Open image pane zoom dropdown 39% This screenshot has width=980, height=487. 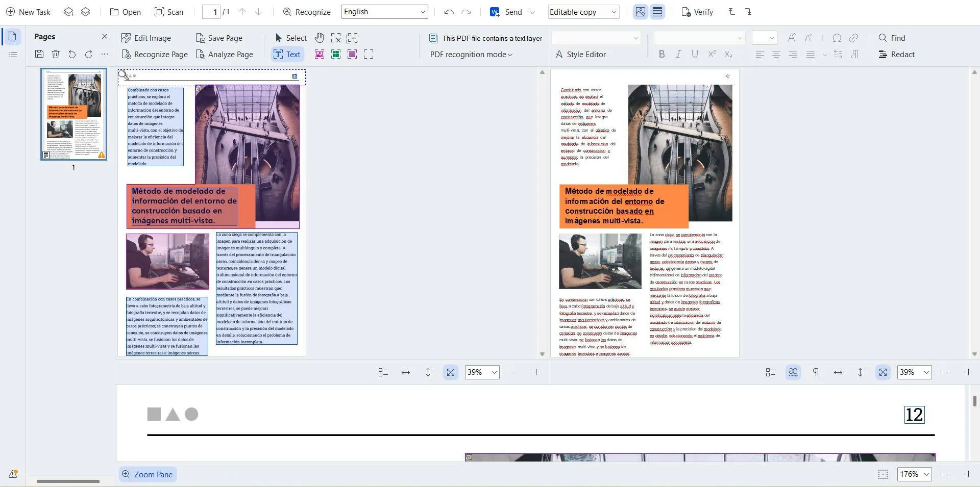coord(482,372)
